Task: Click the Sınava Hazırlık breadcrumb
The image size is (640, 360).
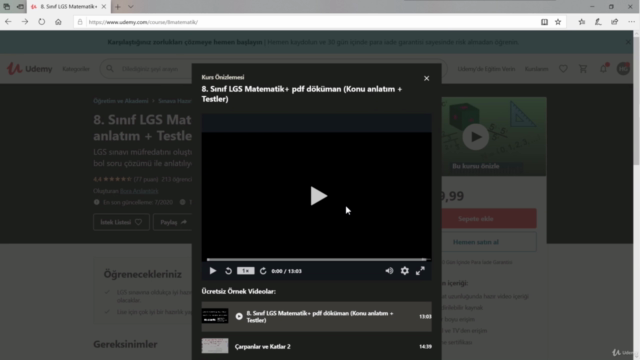Action: (175, 101)
